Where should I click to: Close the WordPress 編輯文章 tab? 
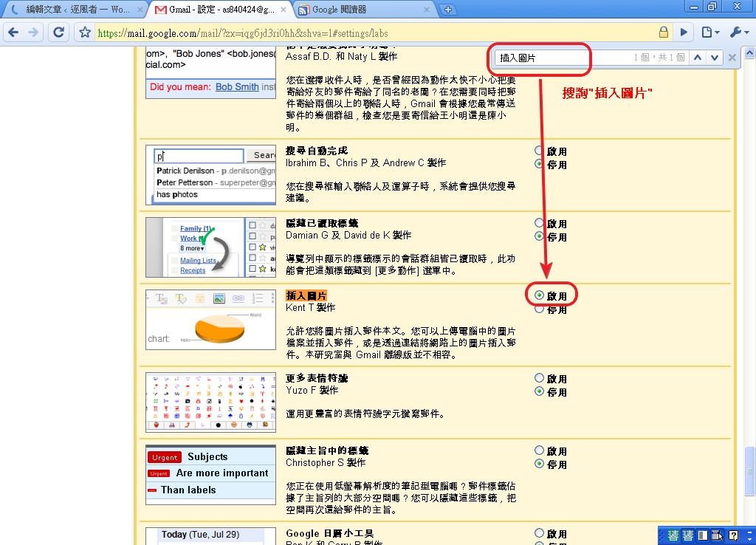(140, 9)
